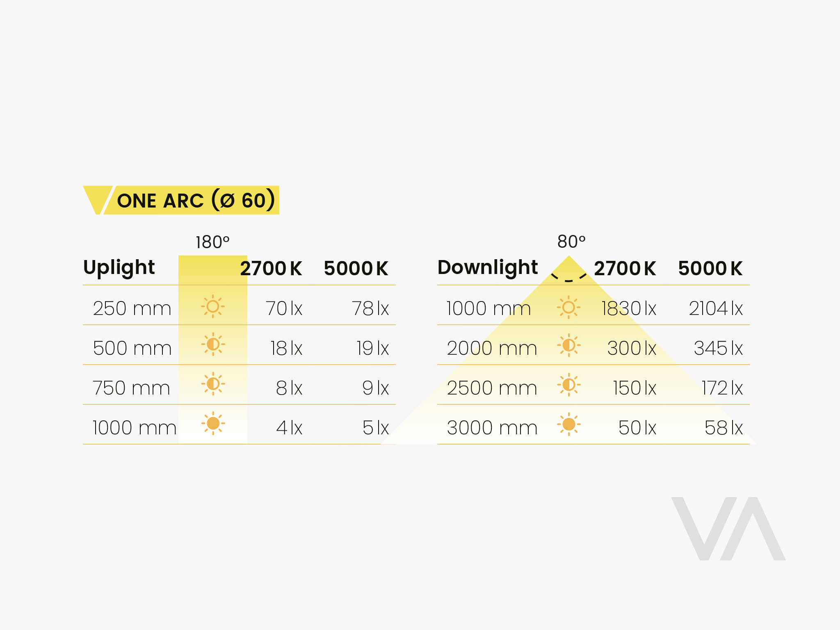This screenshot has height=630, width=840.
Task: Click the 1830 lx value
Action: pos(629,308)
